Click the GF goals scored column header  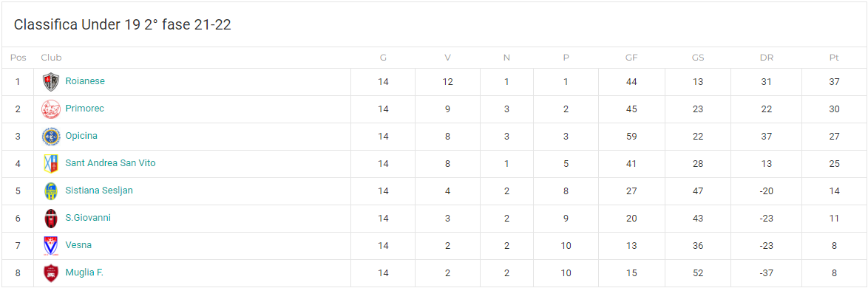click(631, 58)
